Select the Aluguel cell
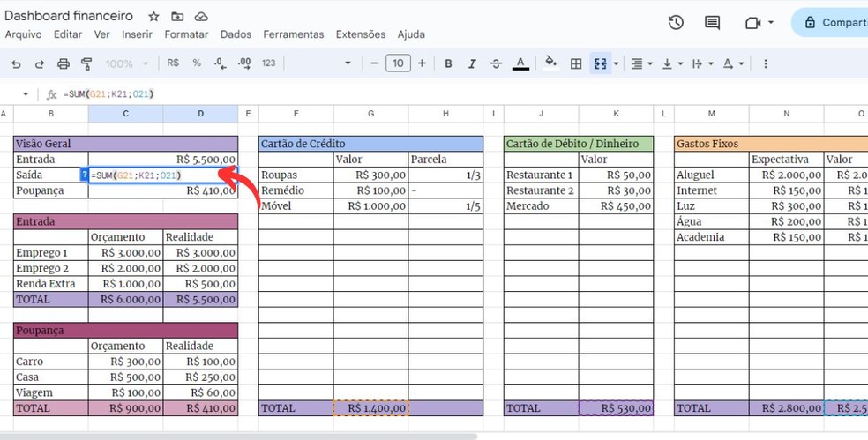Viewport: 868px width, 440px height. click(711, 175)
